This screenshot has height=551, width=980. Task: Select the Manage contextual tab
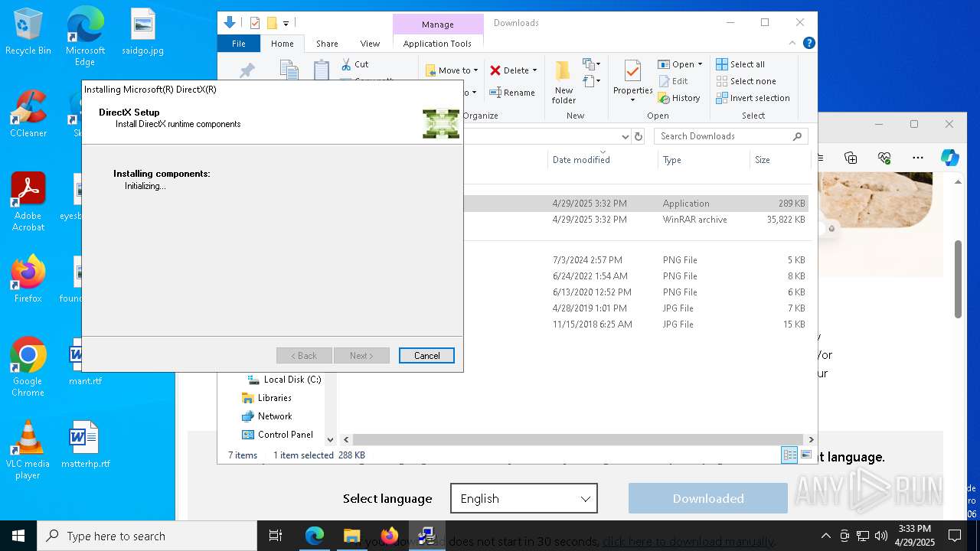coord(438,24)
